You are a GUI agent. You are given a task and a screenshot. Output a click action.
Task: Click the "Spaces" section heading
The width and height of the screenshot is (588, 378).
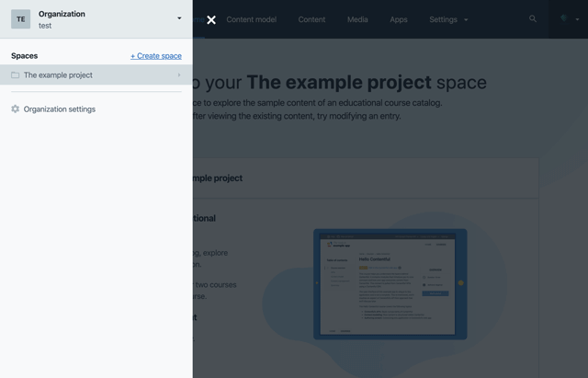click(25, 56)
